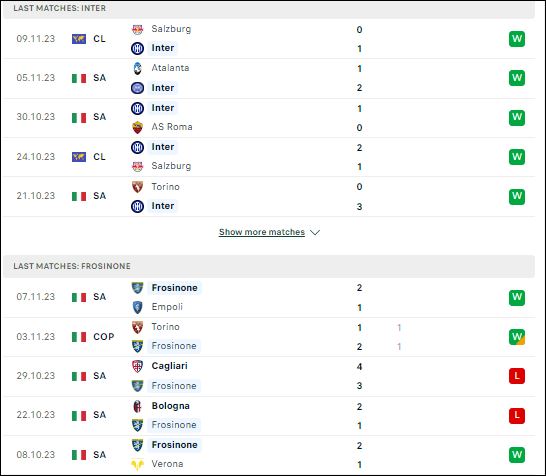Viewport: 546px width, 476px height.
Task: Click the Empoli team crest icon
Action: (x=138, y=307)
